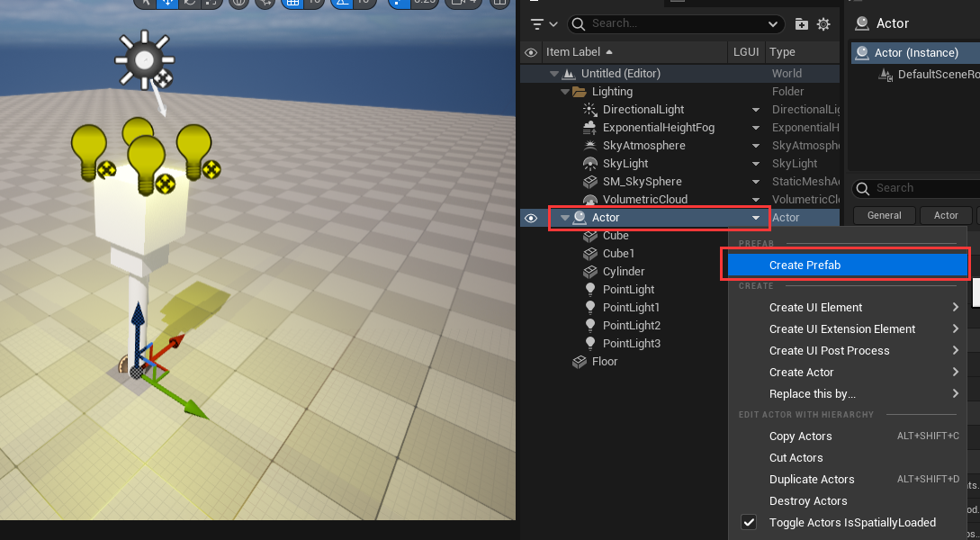Viewport: 980px width, 540px height.
Task: Click the eye visibility column header
Action: pyautogui.click(x=531, y=52)
